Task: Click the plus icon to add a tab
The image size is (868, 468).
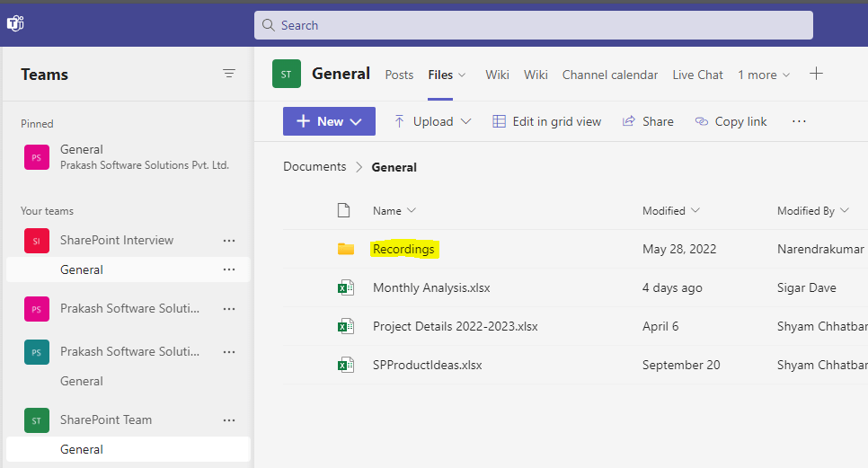Action: click(x=816, y=74)
